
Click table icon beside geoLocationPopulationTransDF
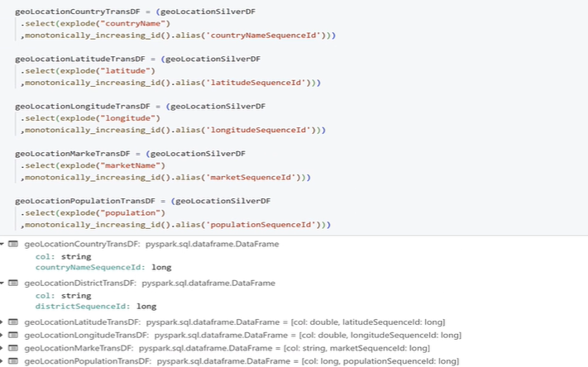(13, 361)
